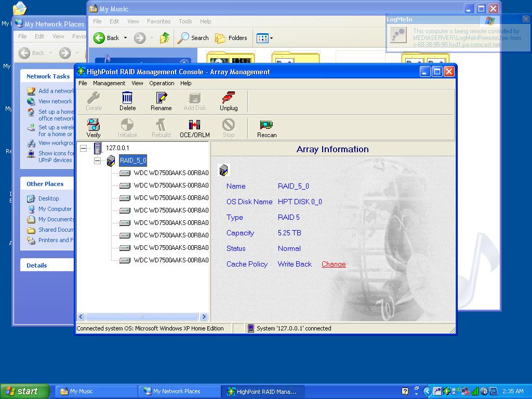
Task: Open the Operation menu
Action: 162,83
